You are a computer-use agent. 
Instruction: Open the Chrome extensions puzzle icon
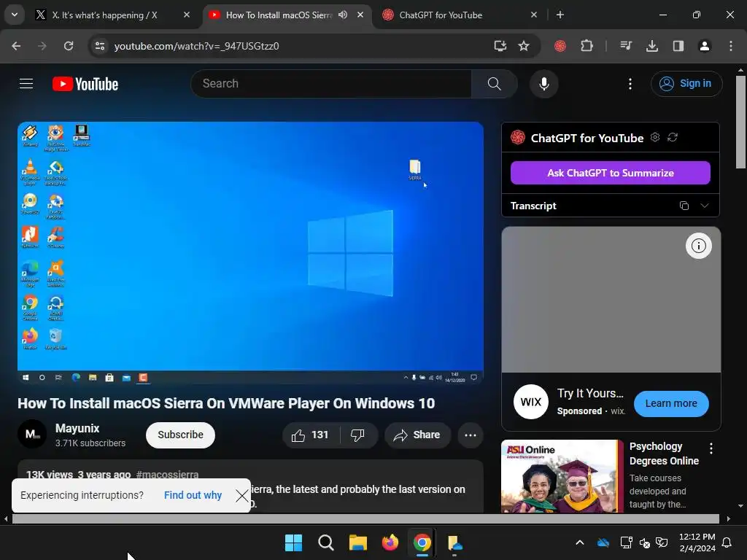(587, 46)
